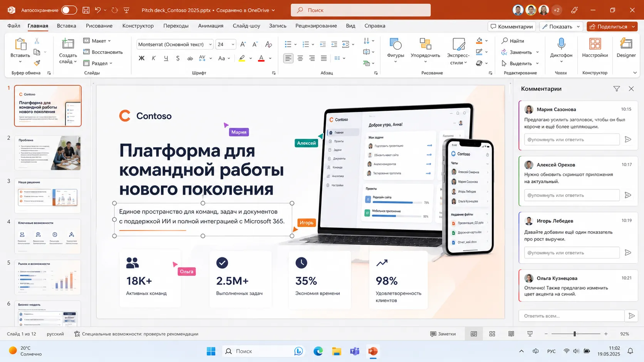Show the +2 additional collaborators

click(x=556, y=10)
